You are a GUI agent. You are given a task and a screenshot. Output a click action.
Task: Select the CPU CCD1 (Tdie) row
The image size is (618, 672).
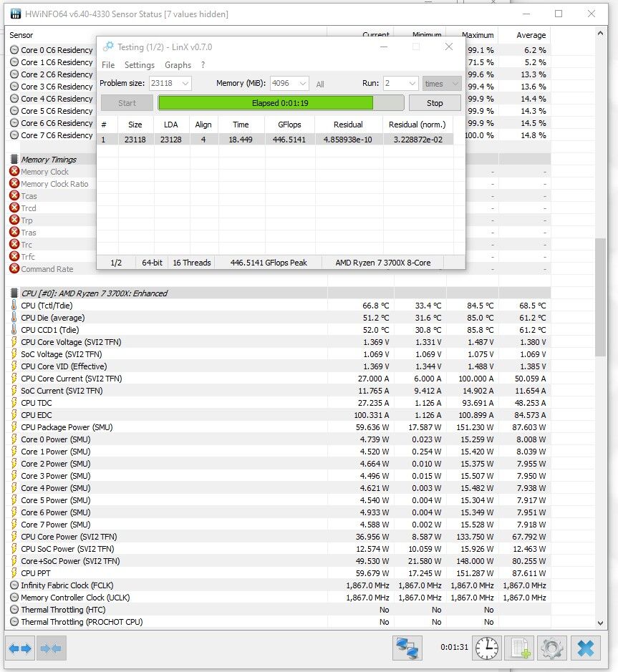(279, 330)
